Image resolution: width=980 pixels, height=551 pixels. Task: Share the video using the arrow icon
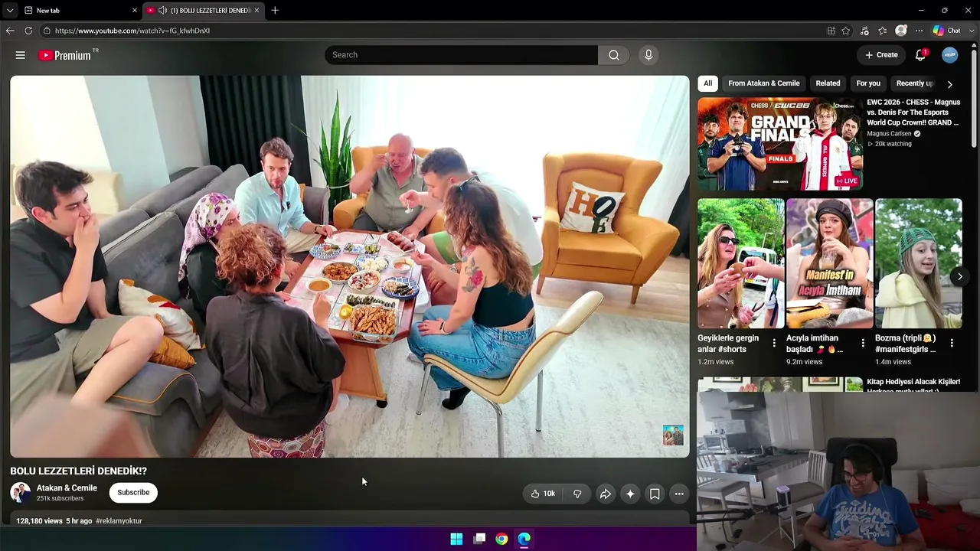[605, 494]
